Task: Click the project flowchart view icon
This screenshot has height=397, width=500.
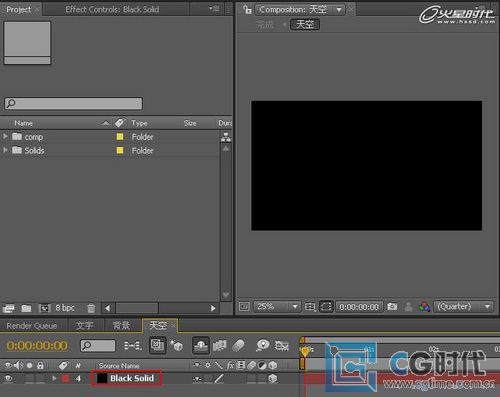Action: pos(226,136)
